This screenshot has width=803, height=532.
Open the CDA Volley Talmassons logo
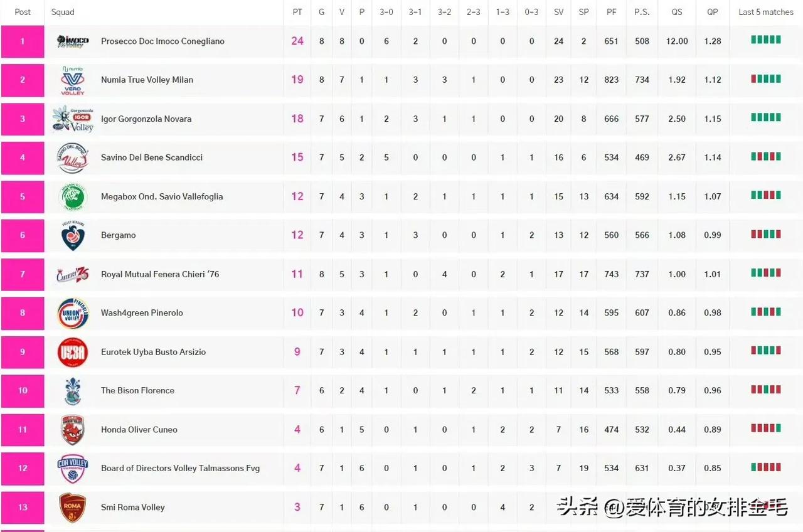click(x=73, y=469)
